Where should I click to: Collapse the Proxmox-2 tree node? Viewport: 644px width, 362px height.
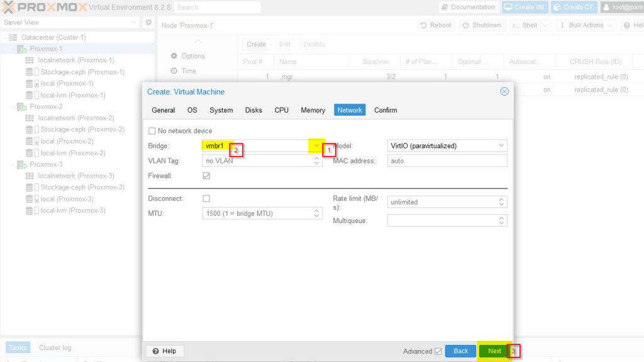pyautogui.click(x=13, y=107)
